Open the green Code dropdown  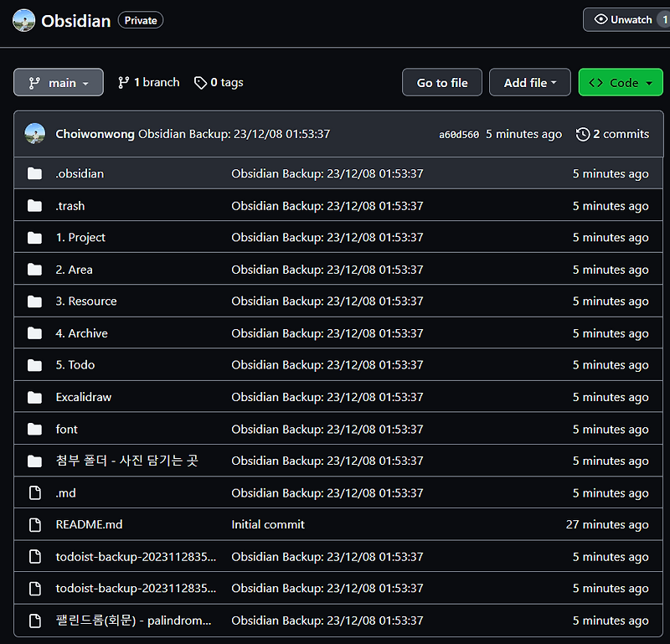coord(621,82)
